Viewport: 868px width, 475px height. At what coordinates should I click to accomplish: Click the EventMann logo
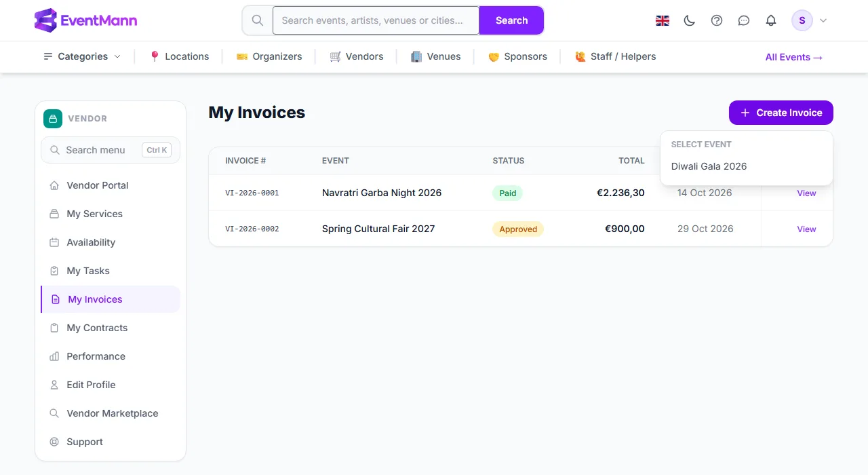coord(85,20)
